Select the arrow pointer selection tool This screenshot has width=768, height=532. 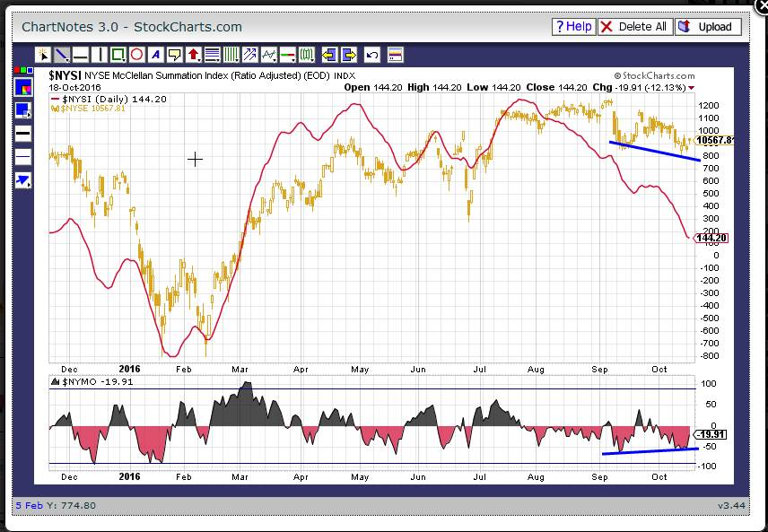point(43,54)
